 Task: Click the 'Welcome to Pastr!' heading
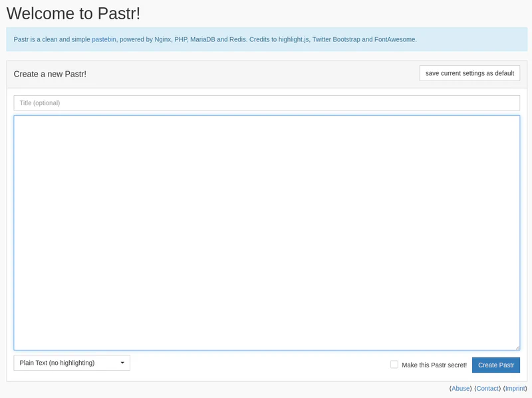[x=73, y=11]
